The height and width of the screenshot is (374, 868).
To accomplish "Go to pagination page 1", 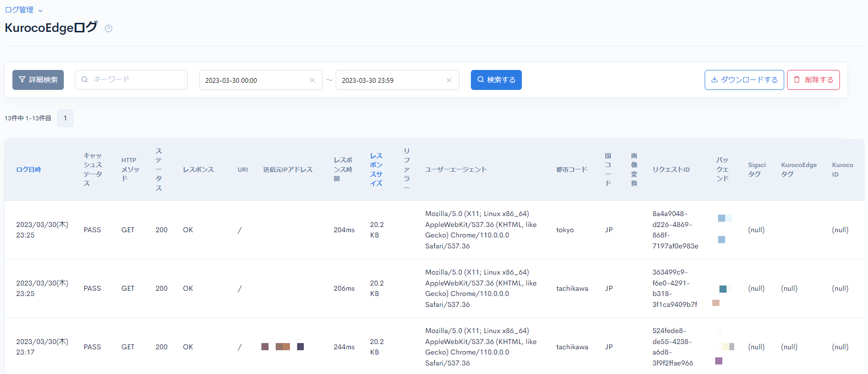I will click(65, 118).
